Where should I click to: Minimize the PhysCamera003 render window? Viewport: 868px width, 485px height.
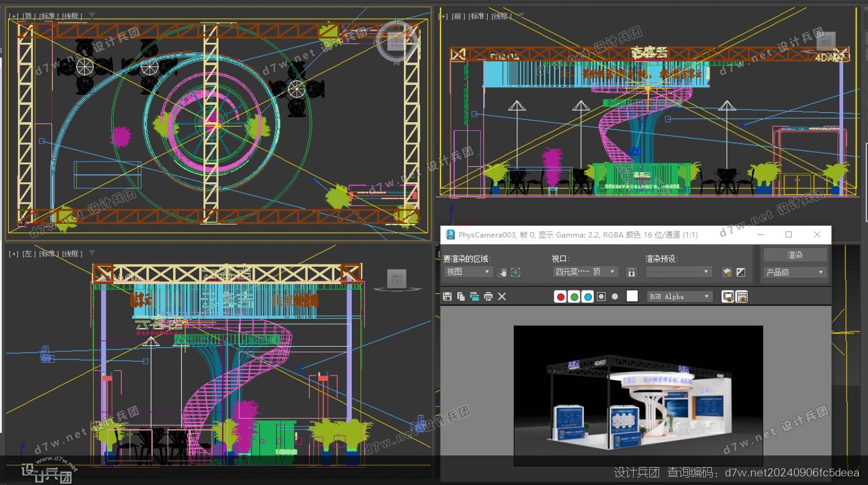[761, 234]
